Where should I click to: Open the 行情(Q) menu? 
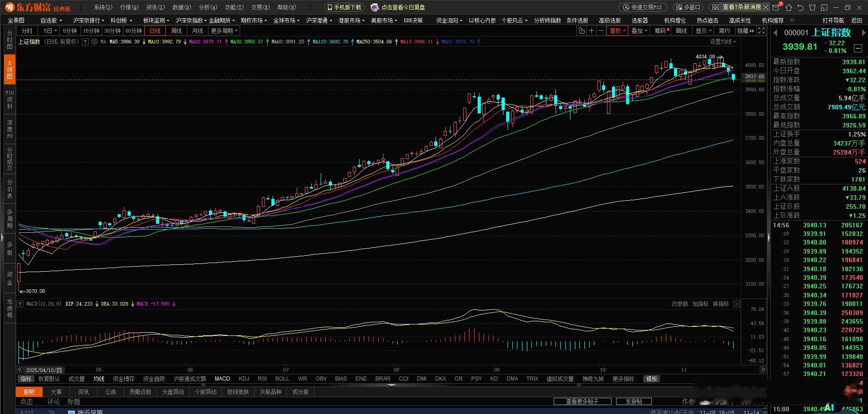[x=129, y=7]
